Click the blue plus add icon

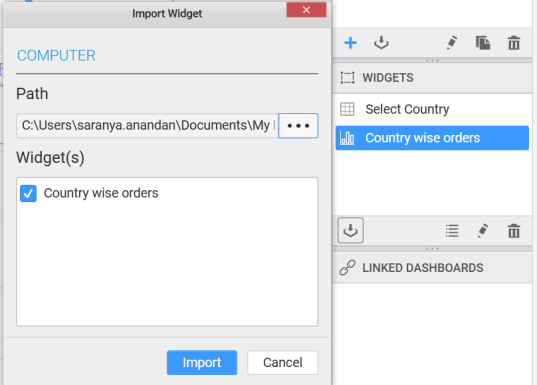point(350,43)
